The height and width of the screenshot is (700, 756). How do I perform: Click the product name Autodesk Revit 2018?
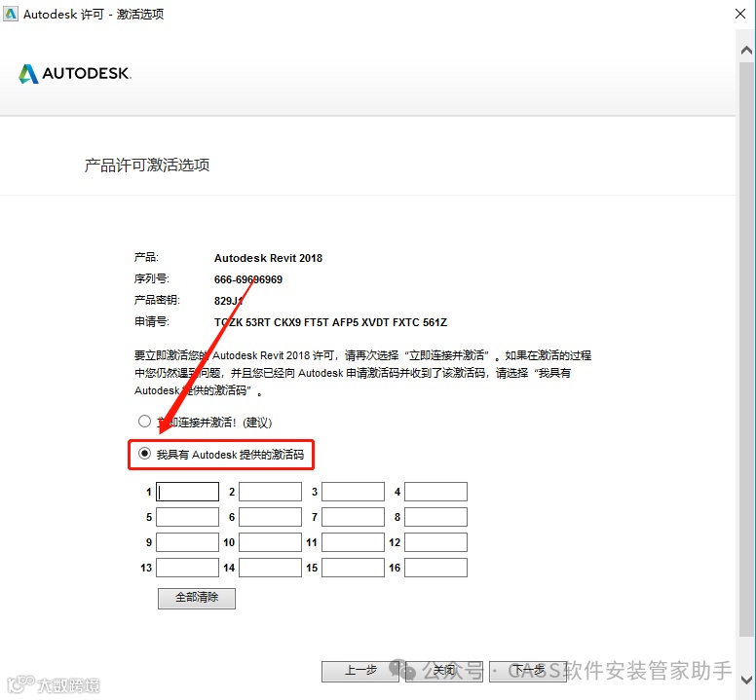[268, 258]
